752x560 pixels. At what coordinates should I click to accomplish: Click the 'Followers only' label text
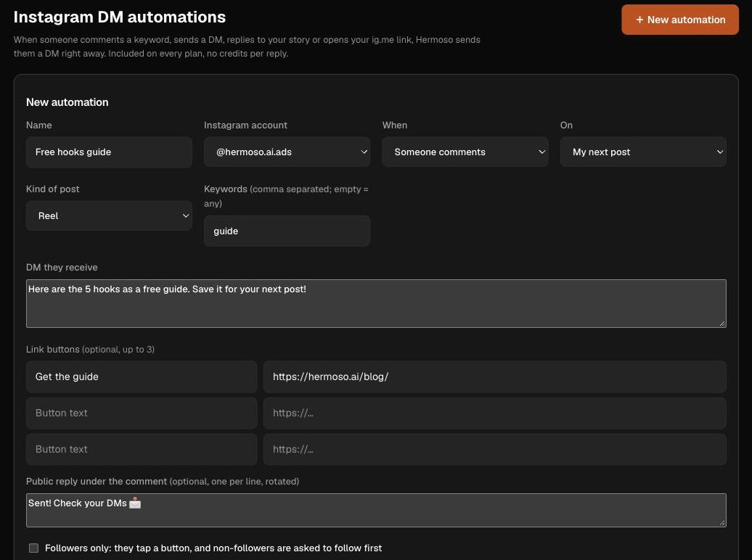pyautogui.click(x=213, y=548)
